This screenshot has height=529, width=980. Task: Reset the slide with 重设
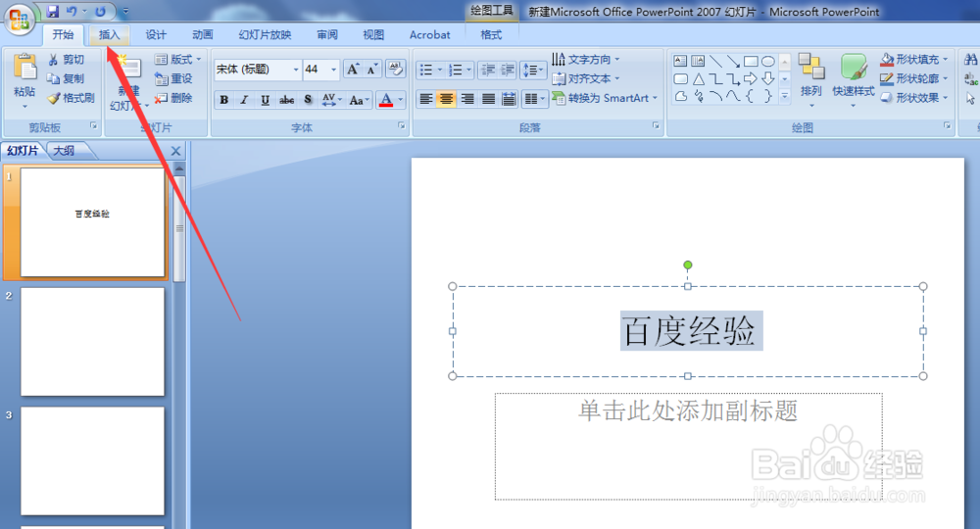[173, 78]
